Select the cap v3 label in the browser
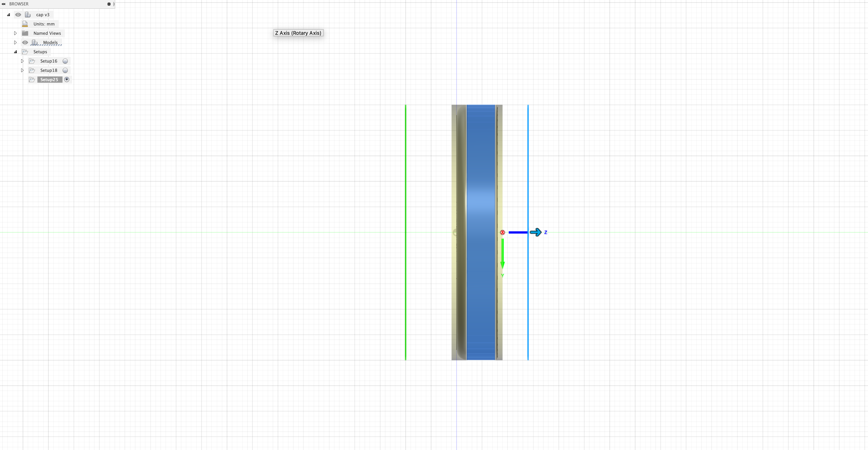The width and height of the screenshot is (868, 450). pyautogui.click(x=43, y=14)
